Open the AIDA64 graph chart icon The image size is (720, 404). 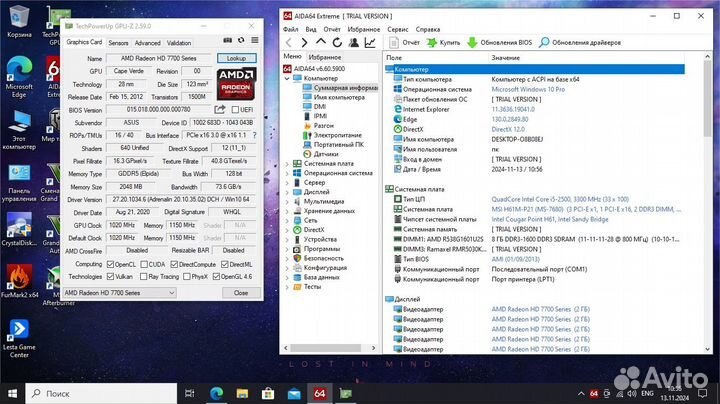[370, 43]
